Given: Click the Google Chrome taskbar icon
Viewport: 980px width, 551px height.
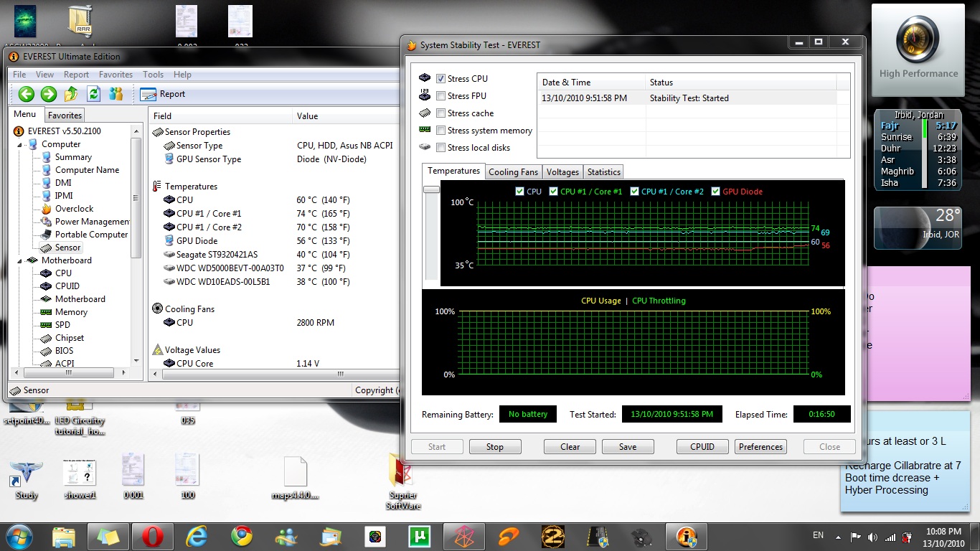Looking at the screenshot, I should (x=241, y=537).
